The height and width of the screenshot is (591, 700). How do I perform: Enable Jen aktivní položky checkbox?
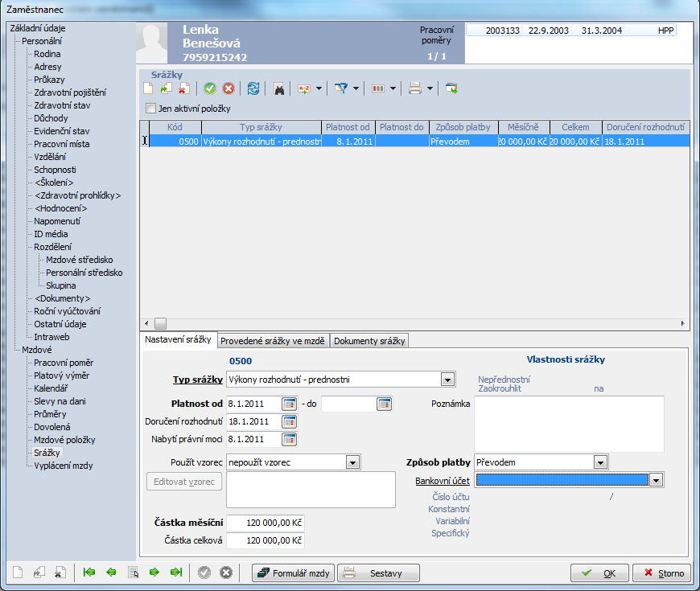150,109
